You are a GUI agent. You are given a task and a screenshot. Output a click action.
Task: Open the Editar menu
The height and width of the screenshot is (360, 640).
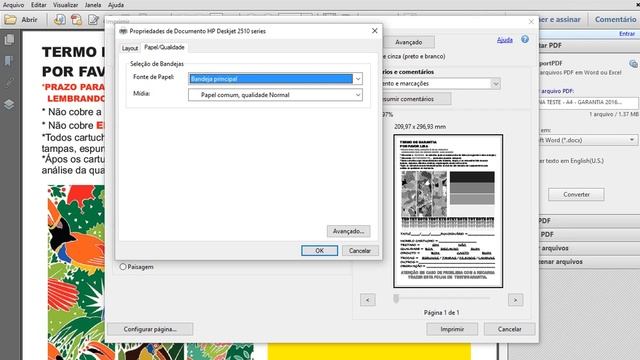click(39, 5)
